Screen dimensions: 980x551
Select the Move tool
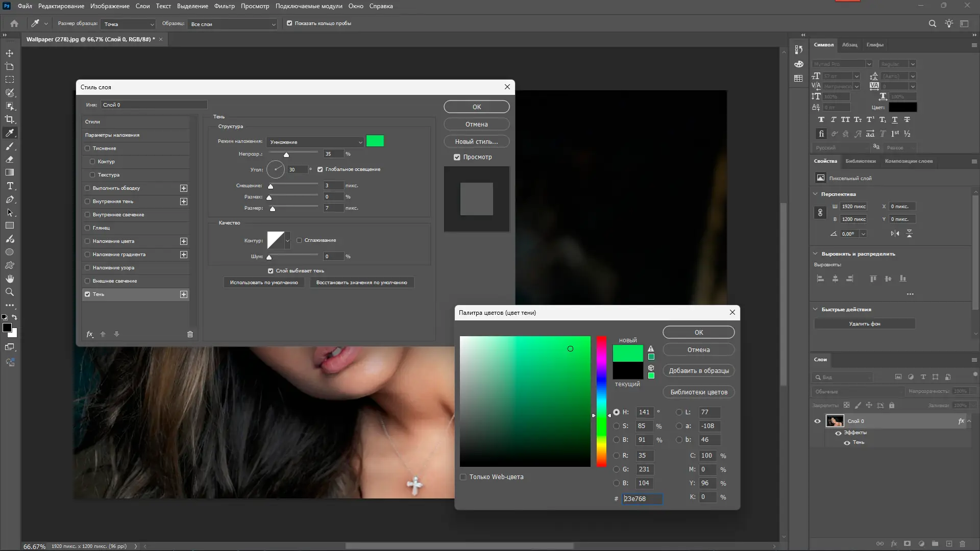(x=10, y=53)
